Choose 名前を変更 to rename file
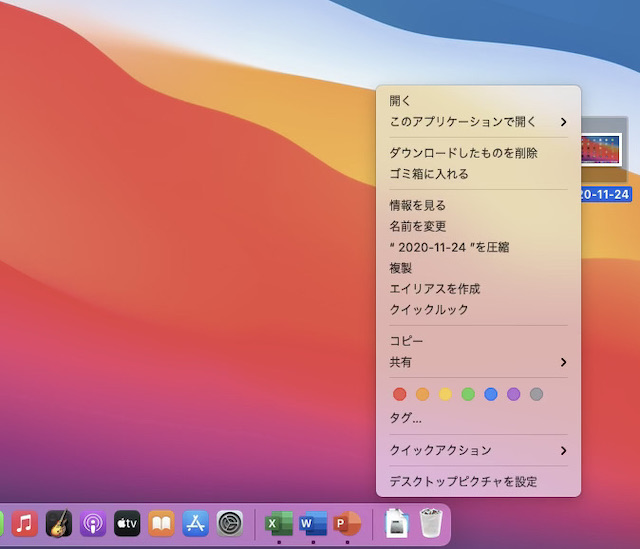Viewport: 640px width, 549px height. pos(478,226)
